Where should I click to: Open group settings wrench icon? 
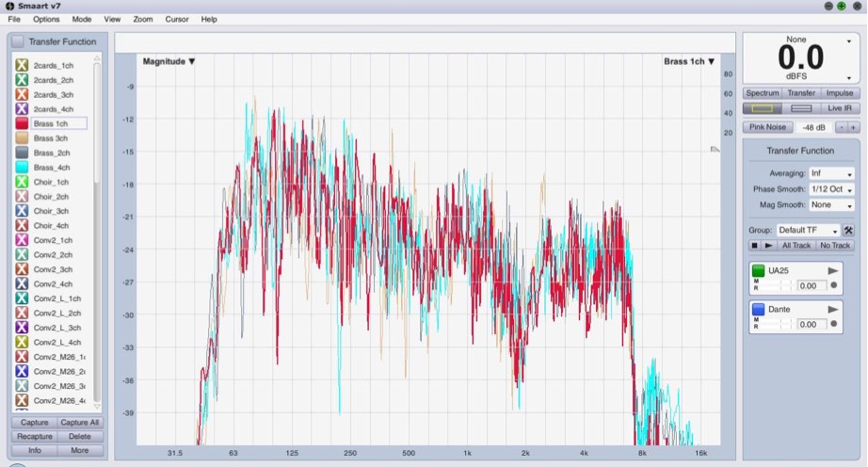(x=848, y=230)
